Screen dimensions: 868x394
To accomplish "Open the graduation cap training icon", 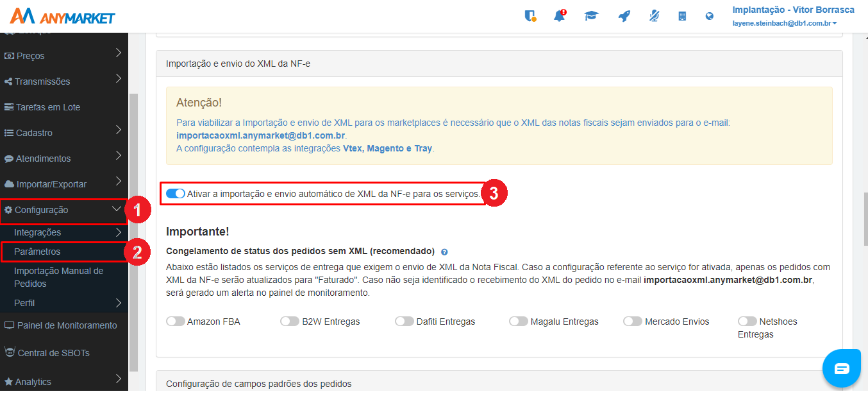I will 591,16.
